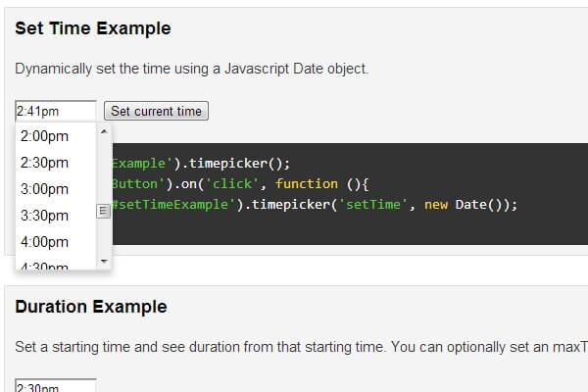Click the time list scrollbar down arrow
The height and width of the screenshot is (392, 588).
pos(103,262)
